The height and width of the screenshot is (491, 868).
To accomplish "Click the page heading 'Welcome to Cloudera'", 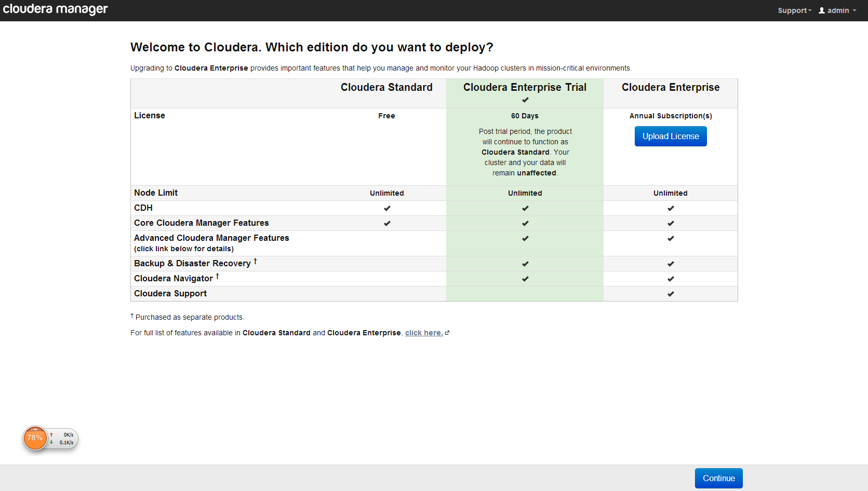I will click(x=312, y=47).
